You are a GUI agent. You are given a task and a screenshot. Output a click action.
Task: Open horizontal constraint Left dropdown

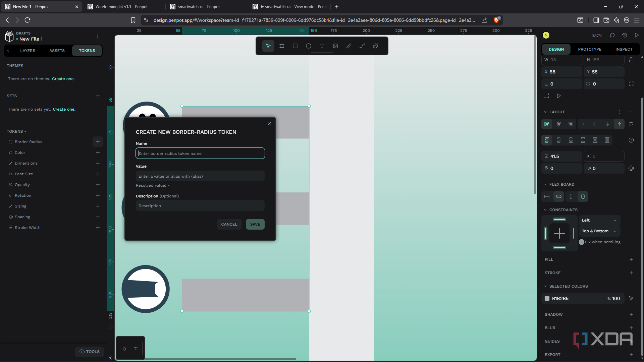[599, 220]
